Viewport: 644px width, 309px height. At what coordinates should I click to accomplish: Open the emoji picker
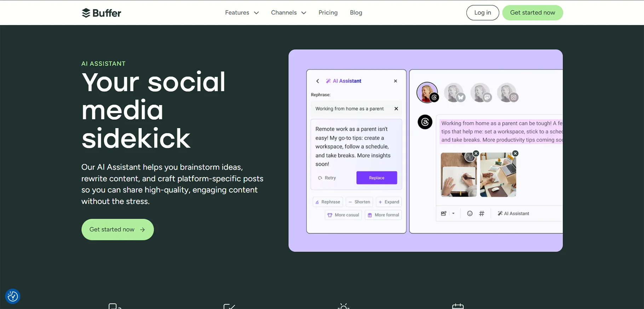470,213
